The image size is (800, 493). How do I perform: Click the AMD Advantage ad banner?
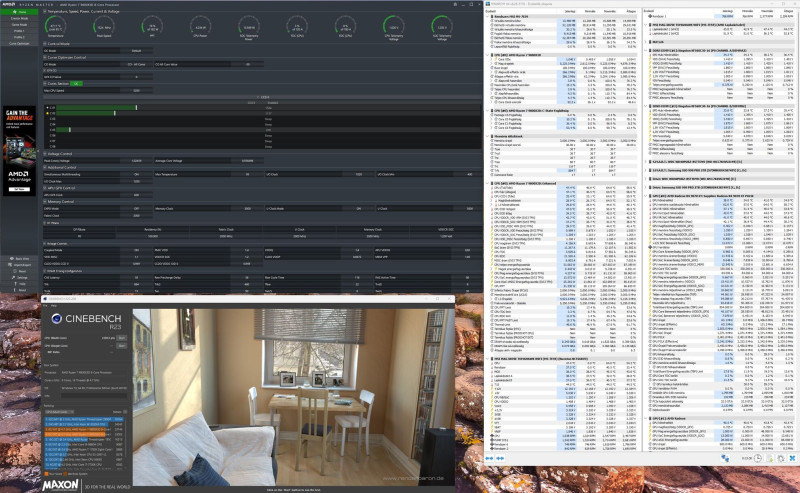pyautogui.click(x=19, y=151)
